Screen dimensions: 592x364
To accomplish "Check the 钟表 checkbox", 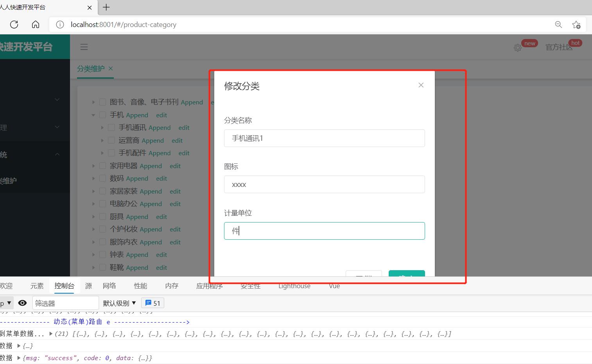I will click(x=103, y=255).
